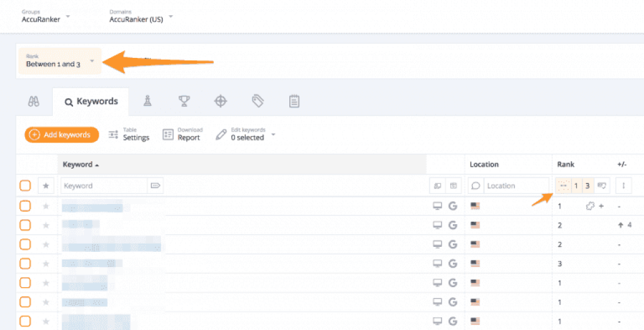Expand the Rank Between 1 and 3 filter
Viewport: 644px width, 330px height.
click(x=60, y=61)
